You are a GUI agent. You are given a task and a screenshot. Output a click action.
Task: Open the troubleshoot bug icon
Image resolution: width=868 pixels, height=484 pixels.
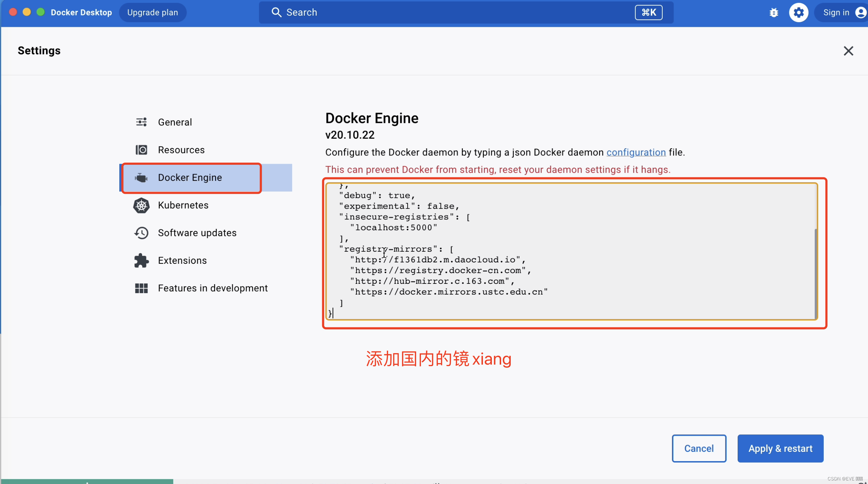point(773,13)
